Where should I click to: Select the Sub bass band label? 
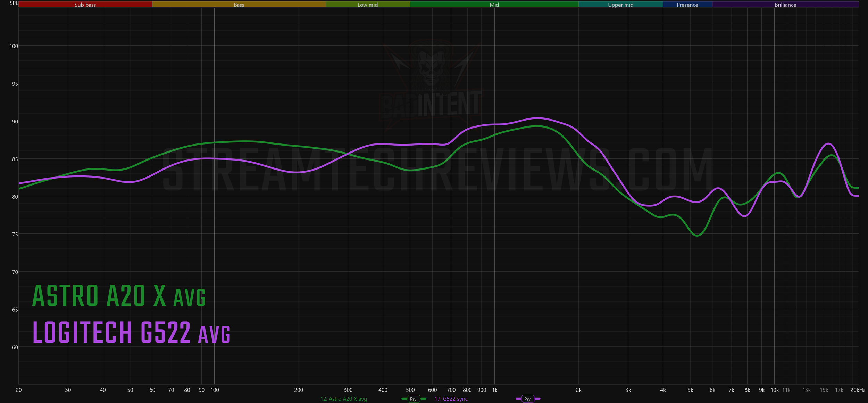(85, 5)
